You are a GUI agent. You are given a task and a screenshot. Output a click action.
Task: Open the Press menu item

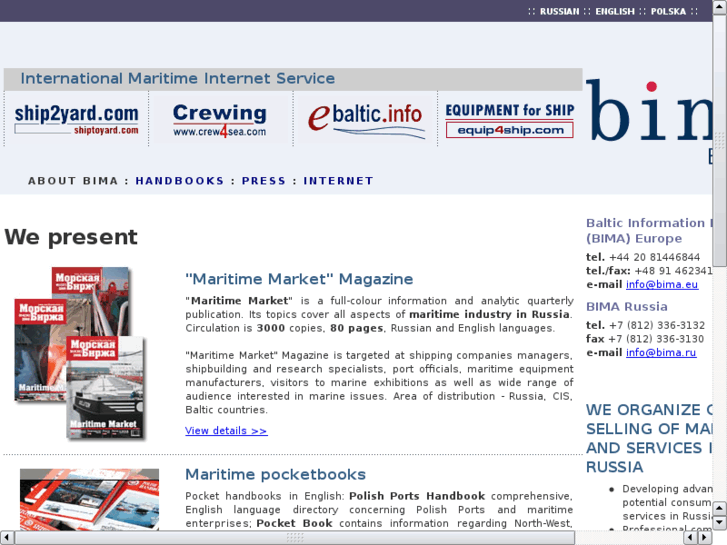(264, 181)
